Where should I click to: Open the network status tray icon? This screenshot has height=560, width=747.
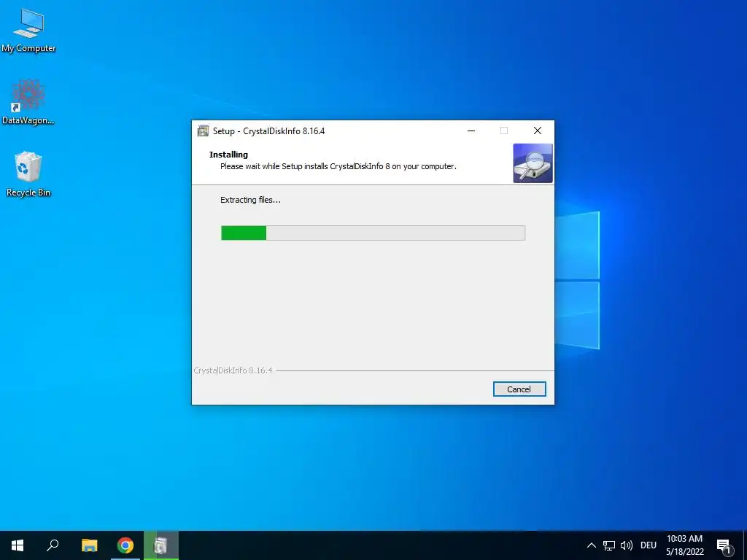tap(609, 545)
